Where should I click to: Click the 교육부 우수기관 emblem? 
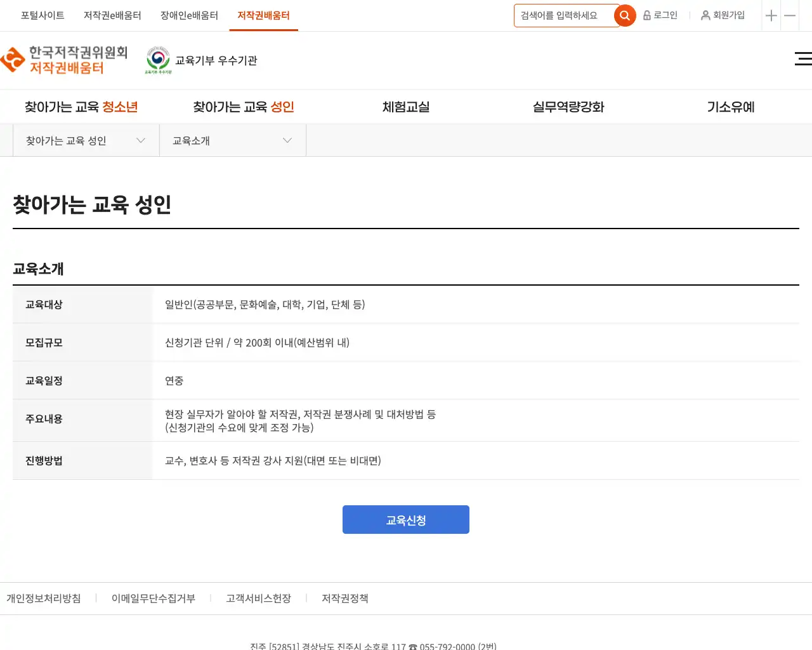tap(158, 60)
